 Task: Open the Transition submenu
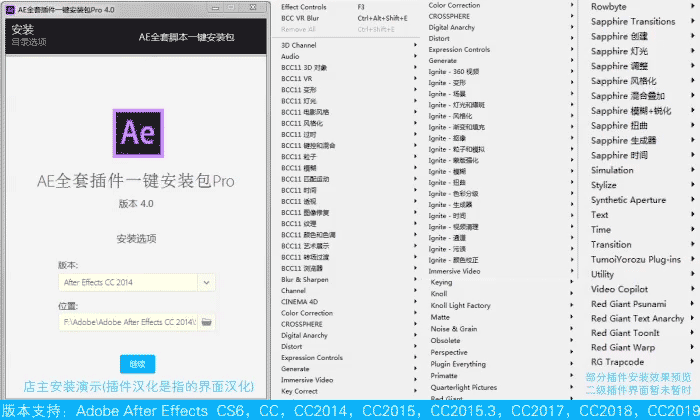click(611, 245)
